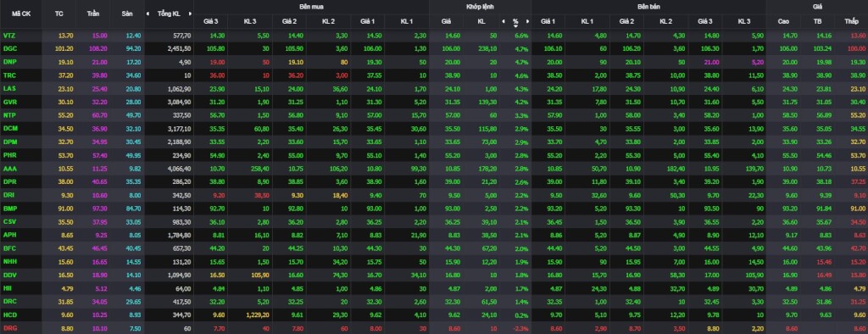Image resolution: width=868 pixels, height=334 pixels.
Task: Open the DRG stock symbol
Action: coord(10,328)
